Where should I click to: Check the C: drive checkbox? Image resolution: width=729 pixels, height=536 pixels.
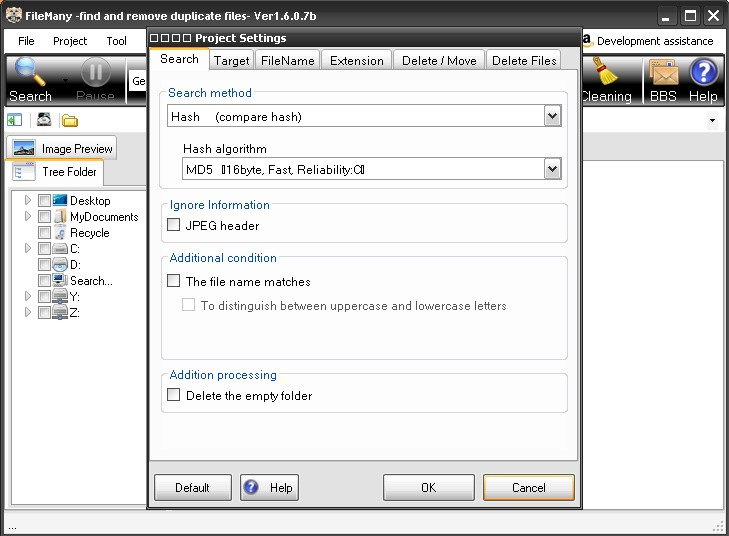44,249
